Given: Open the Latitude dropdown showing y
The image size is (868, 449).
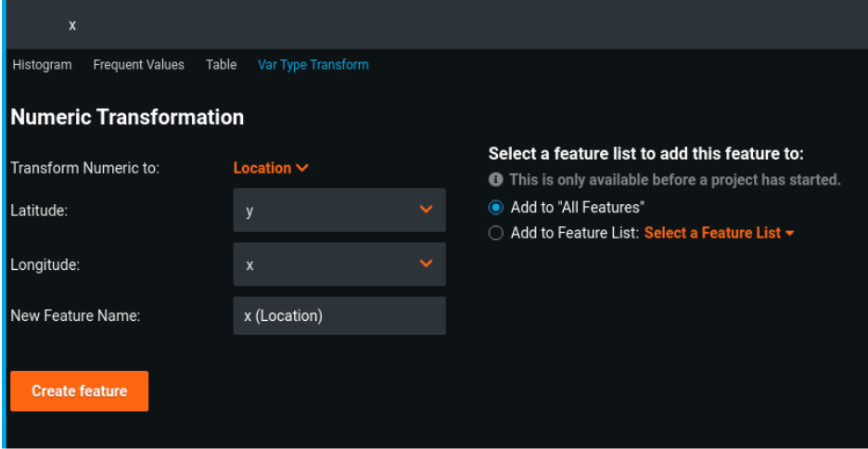Looking at the screenshot, I should click(x=339, y=211).
